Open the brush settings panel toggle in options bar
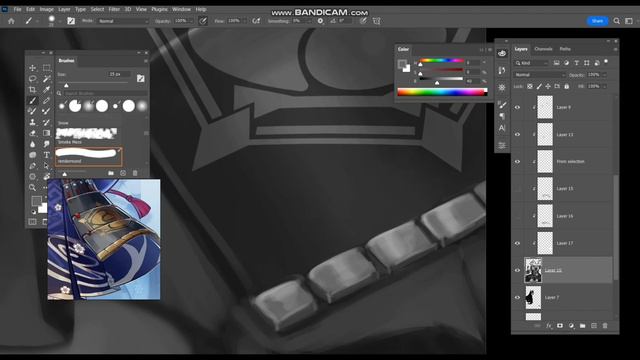The image size is (640, 360). click(71, 21)
